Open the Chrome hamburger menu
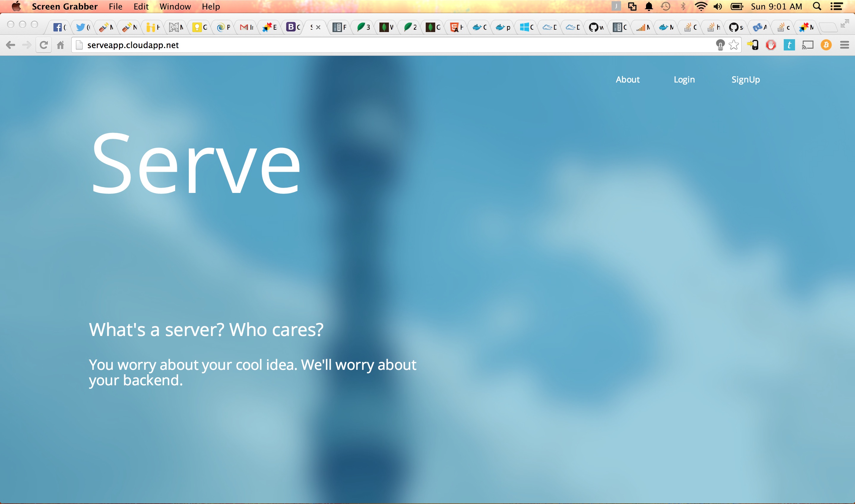The image size is (855, 504). pos(845,45)
